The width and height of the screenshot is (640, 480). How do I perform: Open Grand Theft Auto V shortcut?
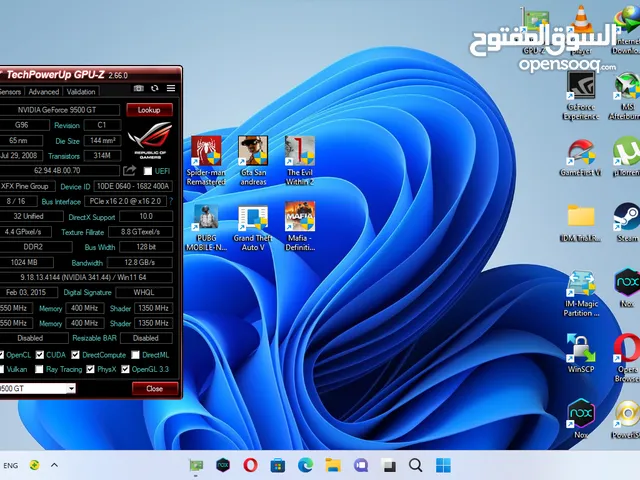[253, 227]
